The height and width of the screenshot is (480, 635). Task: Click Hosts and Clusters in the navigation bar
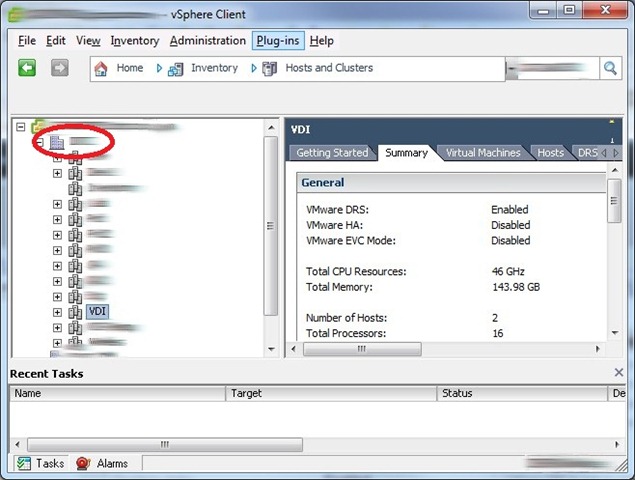(329, 68)
